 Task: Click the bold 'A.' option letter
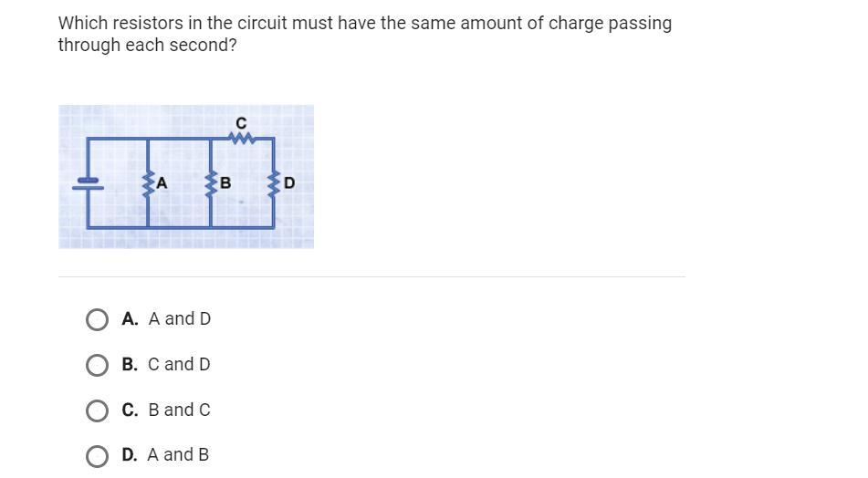click(130, 319)
